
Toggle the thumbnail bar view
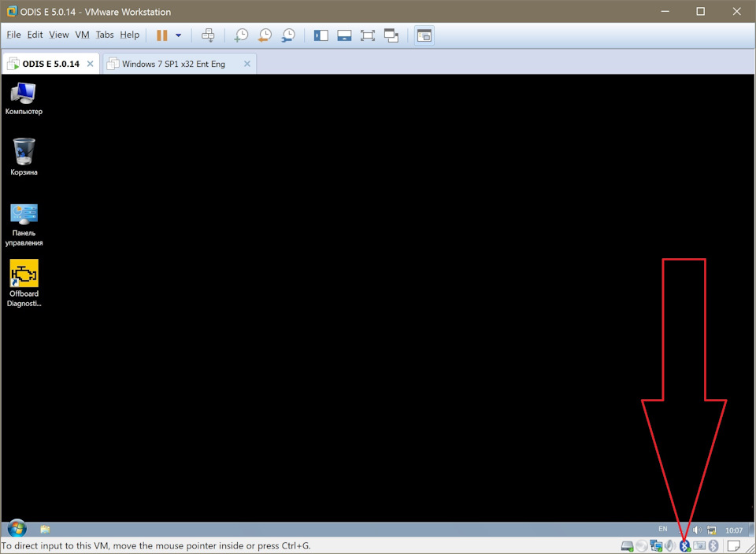click(x=344, y=35)
